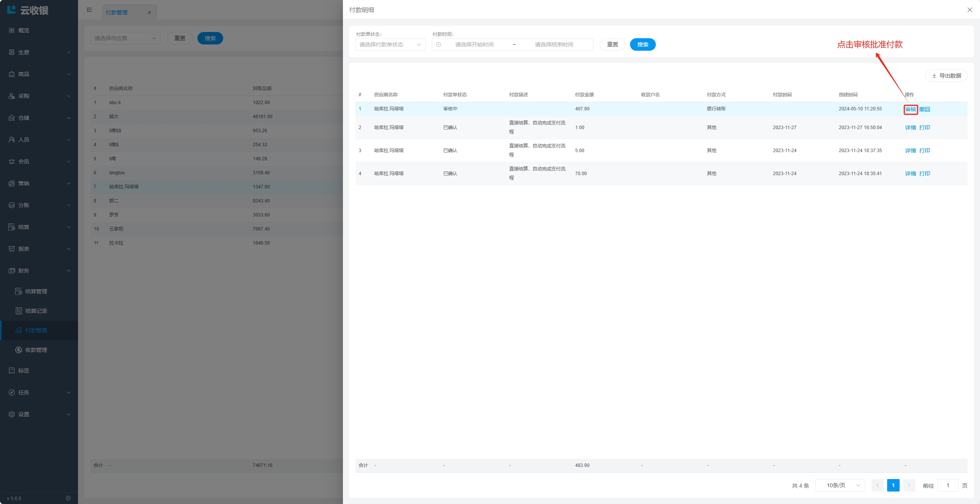Click the 标签 bookmark icon in sidebar
This screenshot has height=504, width=980.
point(12,371)
